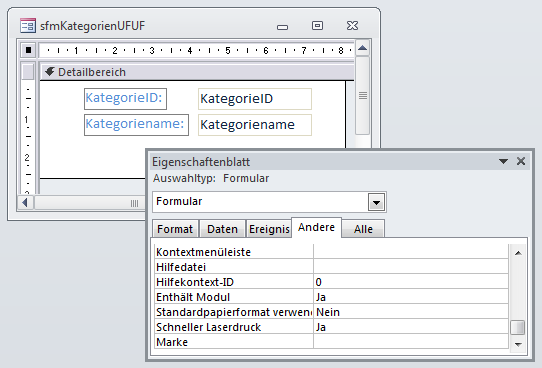Click the Kontextmenüleiste property value field
This screenshot has height=368, width=542.
point(411,252)
